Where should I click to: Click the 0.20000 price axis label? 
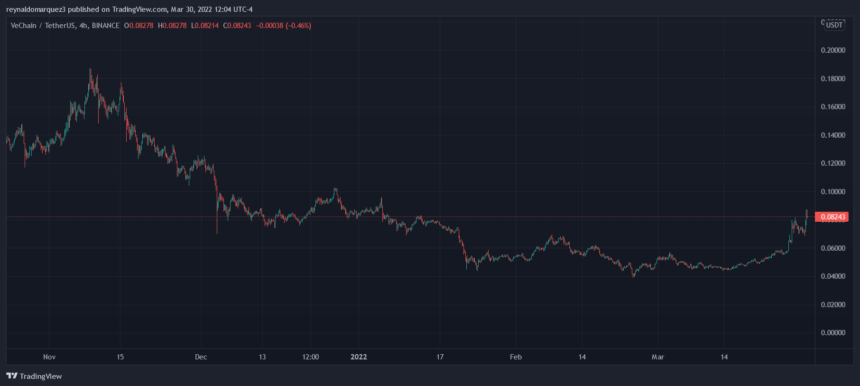click(832, 50)
